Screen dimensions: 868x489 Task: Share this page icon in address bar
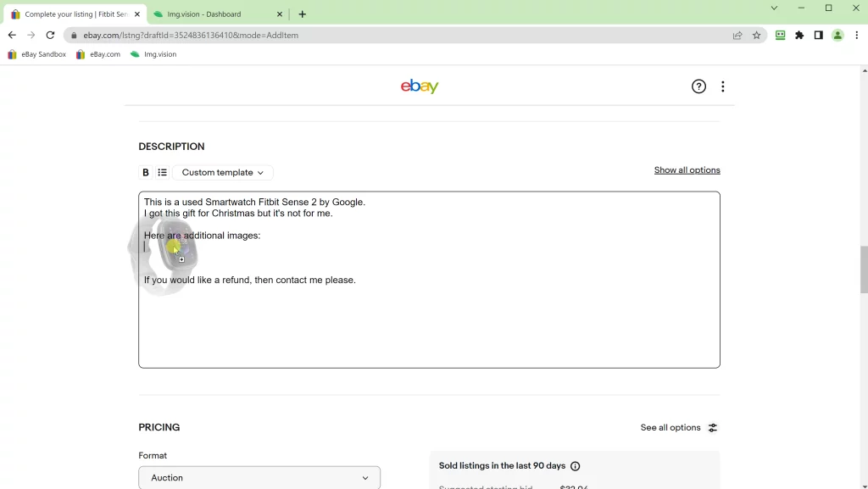pyautogui.click(x=737, y=36)
